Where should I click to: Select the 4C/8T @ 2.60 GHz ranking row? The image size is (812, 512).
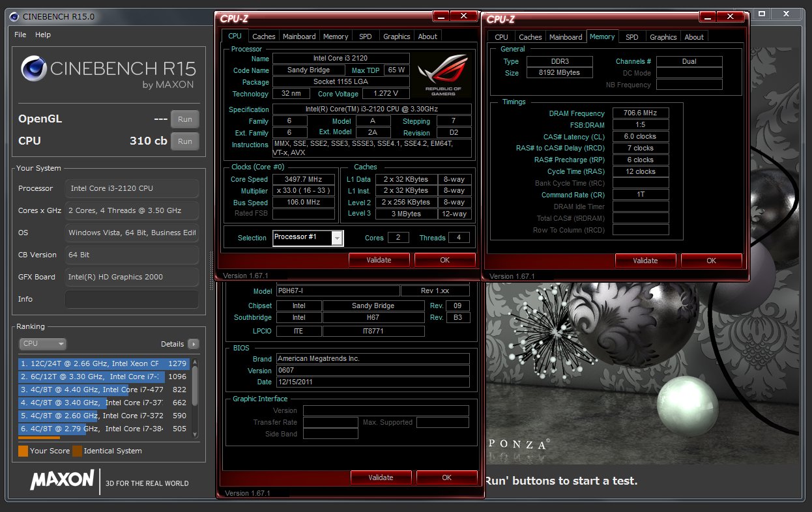click(104, 416)
